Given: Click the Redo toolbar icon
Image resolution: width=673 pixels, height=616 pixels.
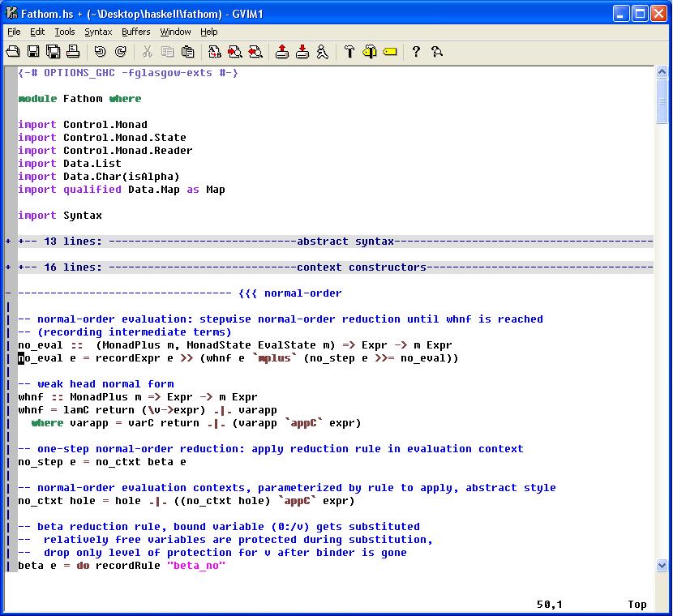Looking at the screenshot, I should tap(120, 52).
